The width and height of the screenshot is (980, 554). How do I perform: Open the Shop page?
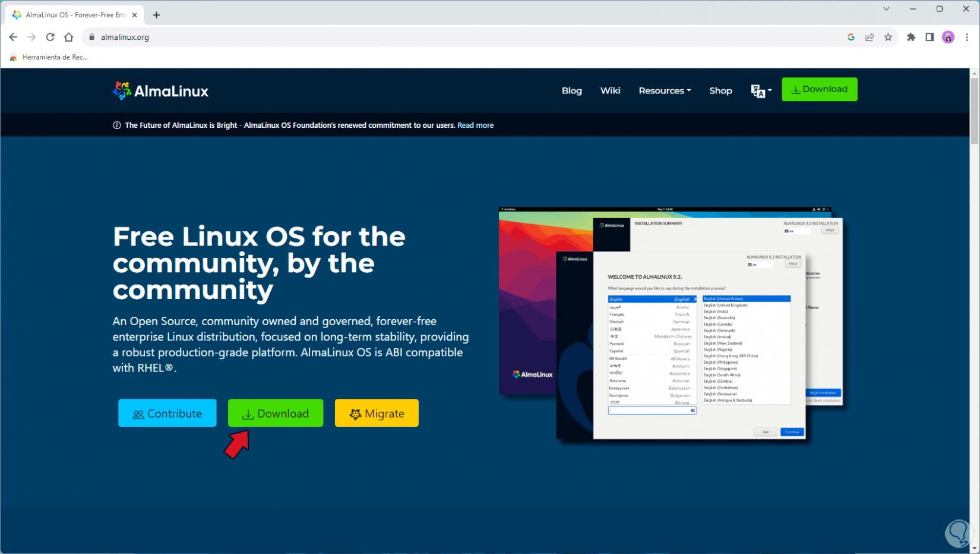pyautogui.click(x=720, y=90)
